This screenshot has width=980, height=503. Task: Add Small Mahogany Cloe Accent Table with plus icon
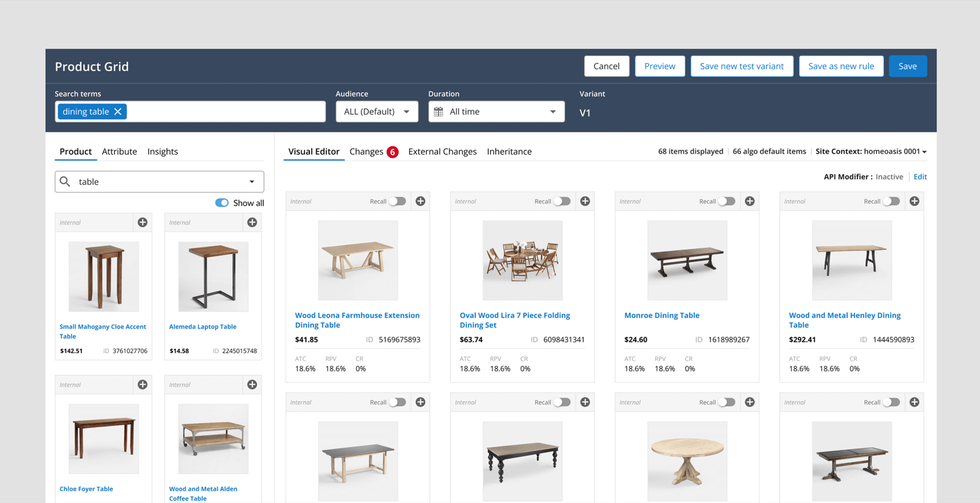point(143,222)
